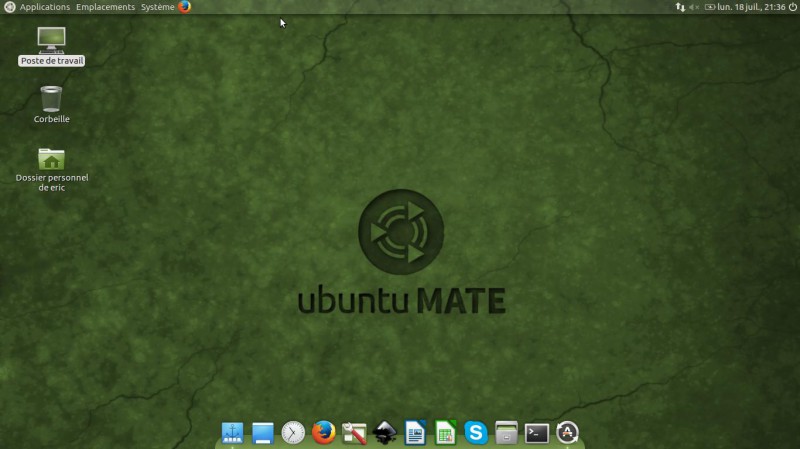Click the show desktop icon in dock
This screenshot has width=800, height=449.
(263, 433)
